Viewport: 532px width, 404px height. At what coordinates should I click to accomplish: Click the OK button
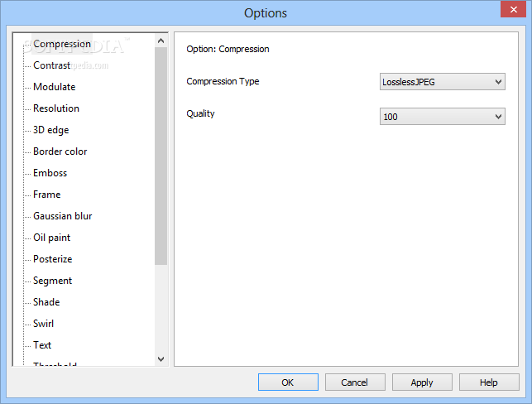click(x=288, y=382)
